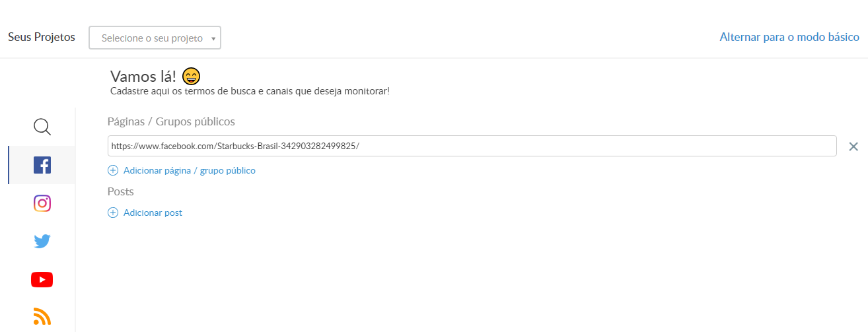This screenshot has width=868, height=332.
Task: Click the 'Adicionar página / grupo público' link
Action: 189,170
